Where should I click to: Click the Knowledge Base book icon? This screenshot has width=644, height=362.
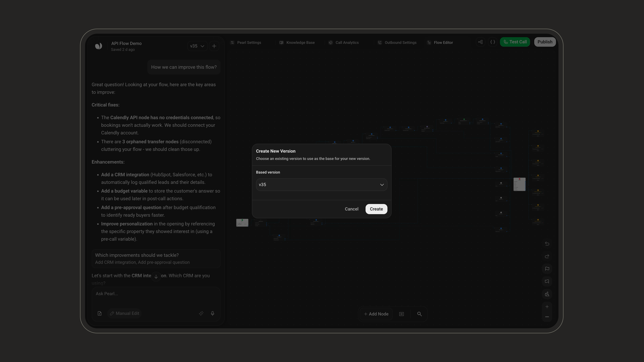pyautogui.click(x=281, y=42)
